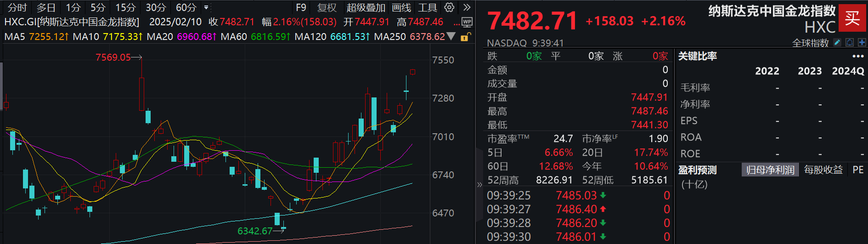The height and width of the screenshot is (244, 868).
Task: Click the 52周低 value 5185.61
Action: tap(649, 180)
